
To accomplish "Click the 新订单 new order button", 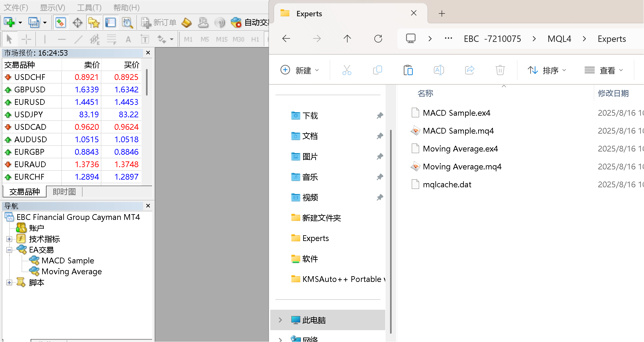I will click(159, 22).
